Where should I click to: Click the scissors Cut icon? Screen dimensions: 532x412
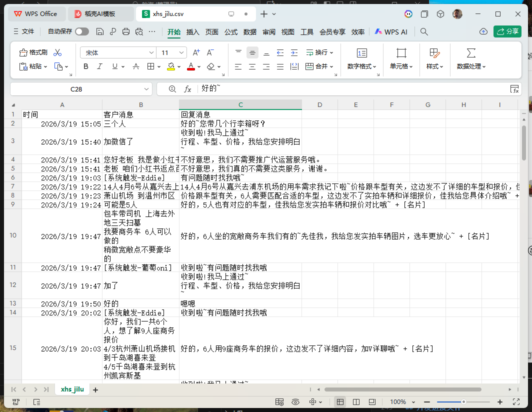pos(57,52)
